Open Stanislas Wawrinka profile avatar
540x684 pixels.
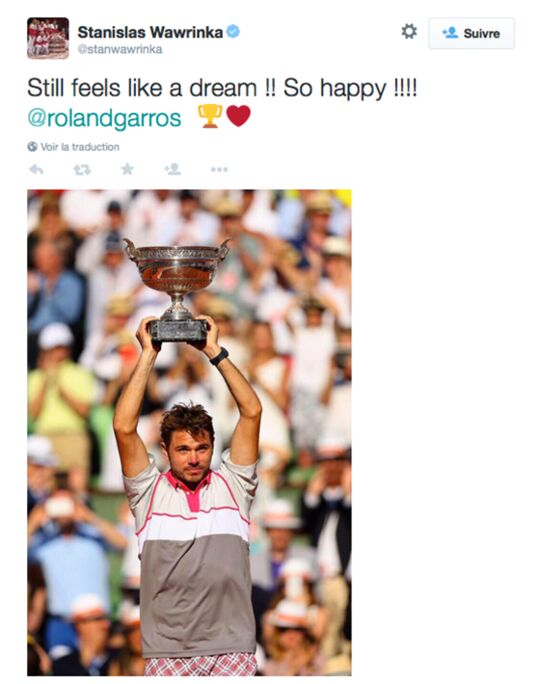[x=48, y=38]
